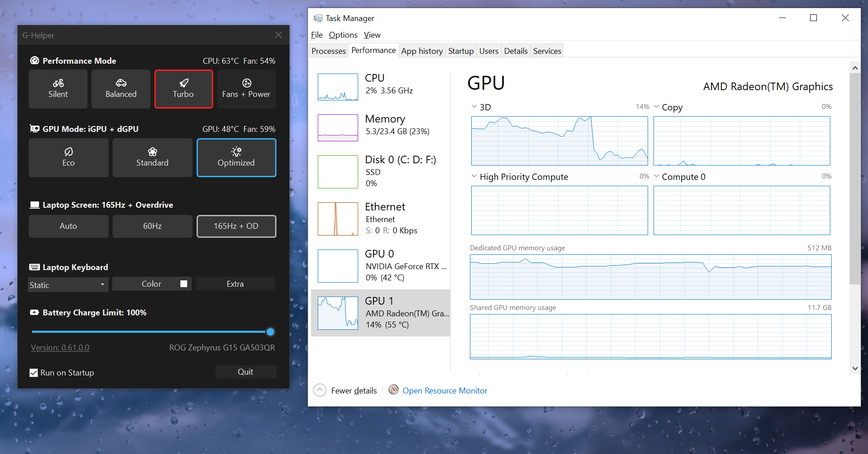Click the Balanced mode car icon
The width and height of the screenshot is (868, 454).
click(x=121, y=83)
